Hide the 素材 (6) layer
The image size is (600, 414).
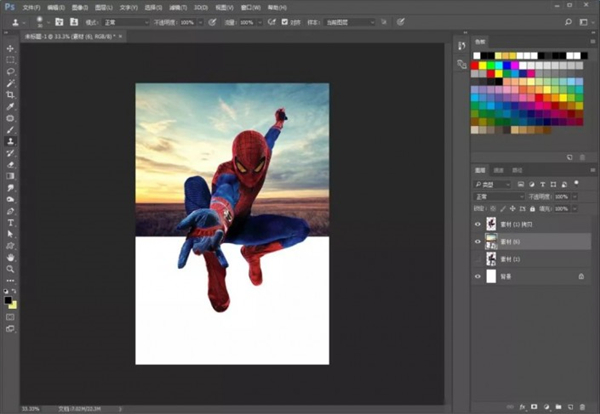477,241
